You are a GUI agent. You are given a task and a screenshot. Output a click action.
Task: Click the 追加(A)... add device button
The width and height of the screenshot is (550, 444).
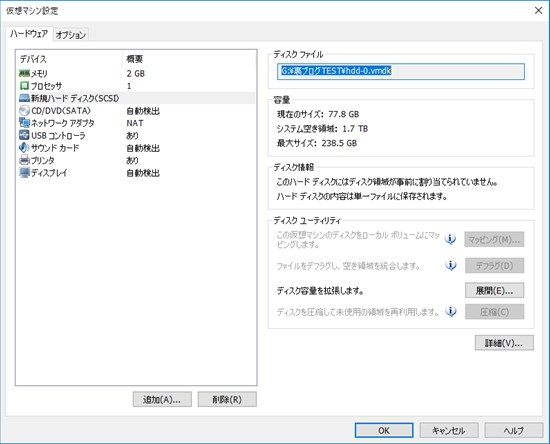pyautogui.click(x=162, y=399)
